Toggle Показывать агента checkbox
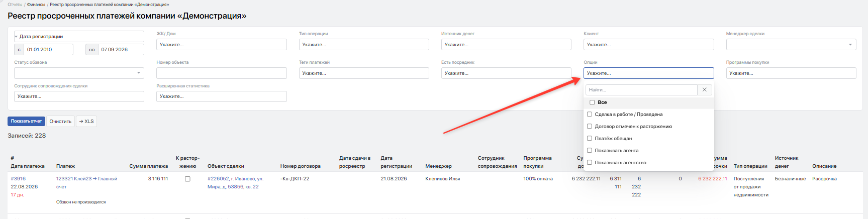This screenshot has height=219, width=868. pos(590,151)
